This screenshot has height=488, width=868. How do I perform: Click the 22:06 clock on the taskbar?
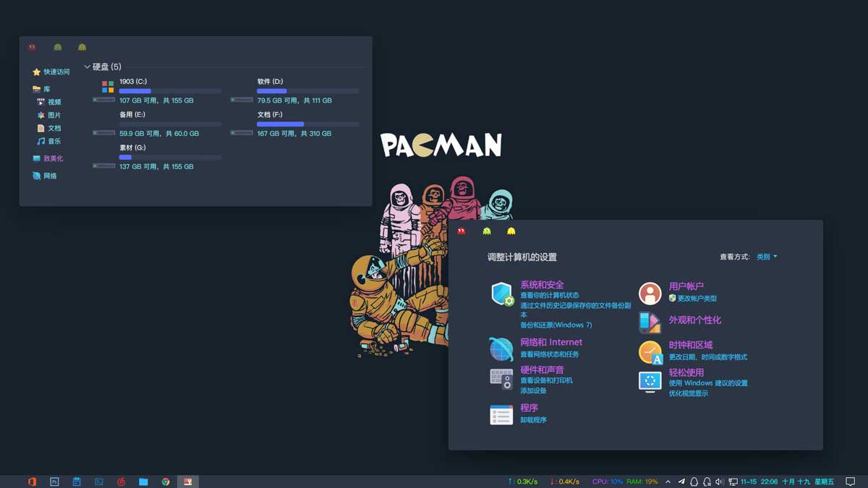click(x=769, y=481)
